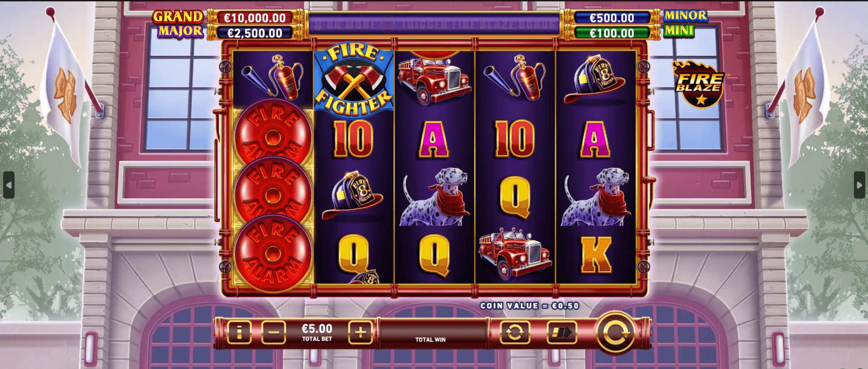The height and width of the screenshot is (369, 868).
Task: Click the Fire Blaze logo badge
Action: pyautogui.click(x=699, y=84)
